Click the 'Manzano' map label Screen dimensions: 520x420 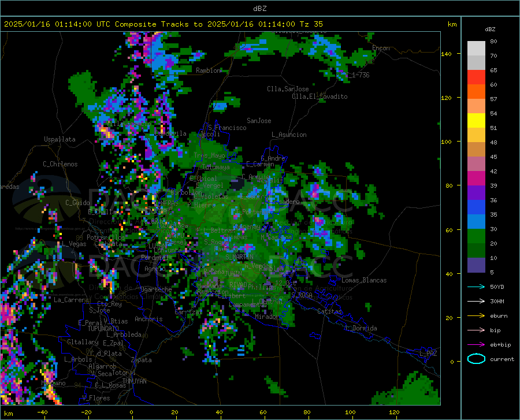click(x=53, y=383)
